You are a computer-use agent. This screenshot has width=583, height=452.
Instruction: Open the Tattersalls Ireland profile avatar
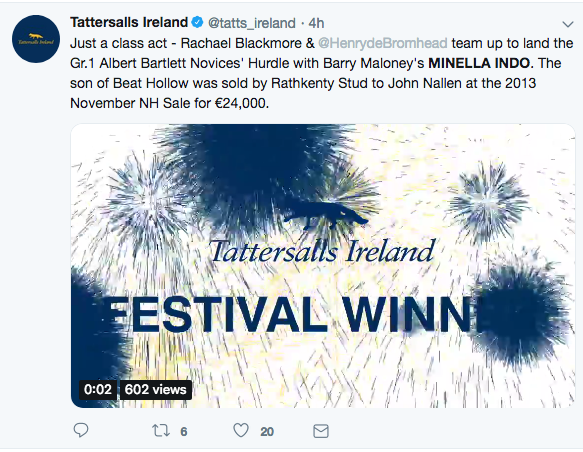[36, 39]
